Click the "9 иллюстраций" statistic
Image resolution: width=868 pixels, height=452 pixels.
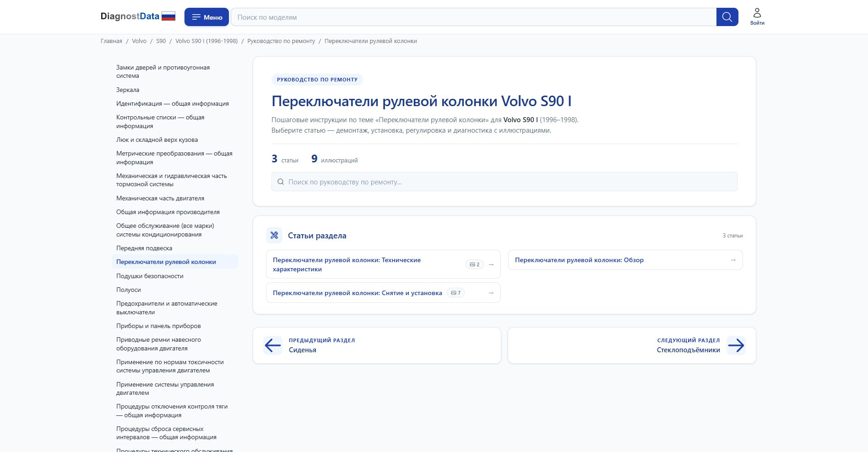coord(334,159)
